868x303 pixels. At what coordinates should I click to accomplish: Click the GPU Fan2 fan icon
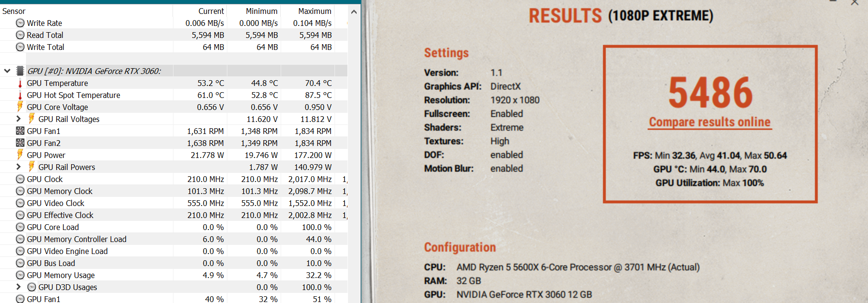[20, 143]
